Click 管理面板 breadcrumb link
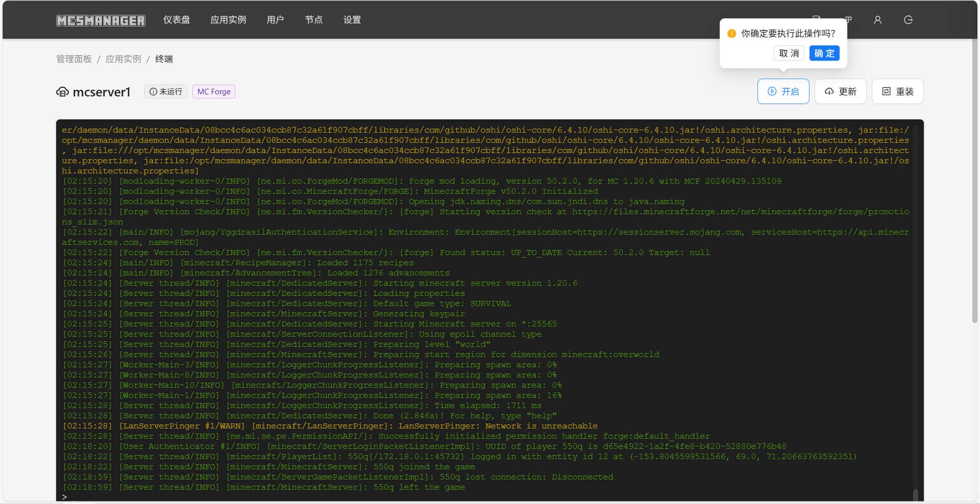The height and width of the screenshot is (504, 980). (x=74, y=59)
